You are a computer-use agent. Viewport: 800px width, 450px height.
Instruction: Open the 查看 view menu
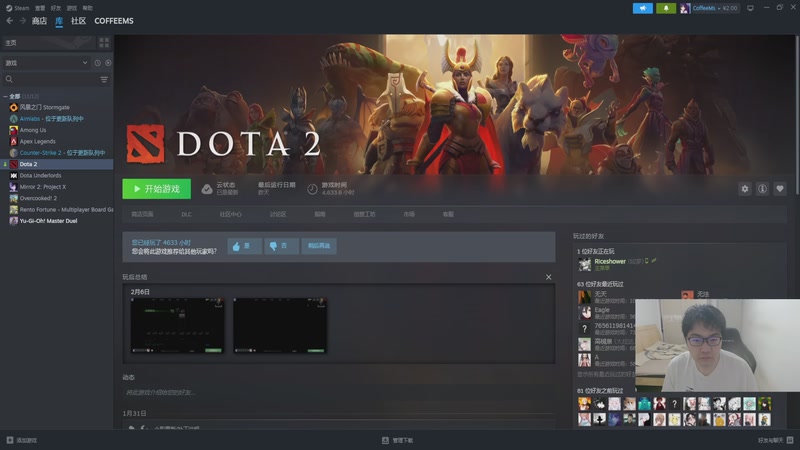[x=40, y=8]
